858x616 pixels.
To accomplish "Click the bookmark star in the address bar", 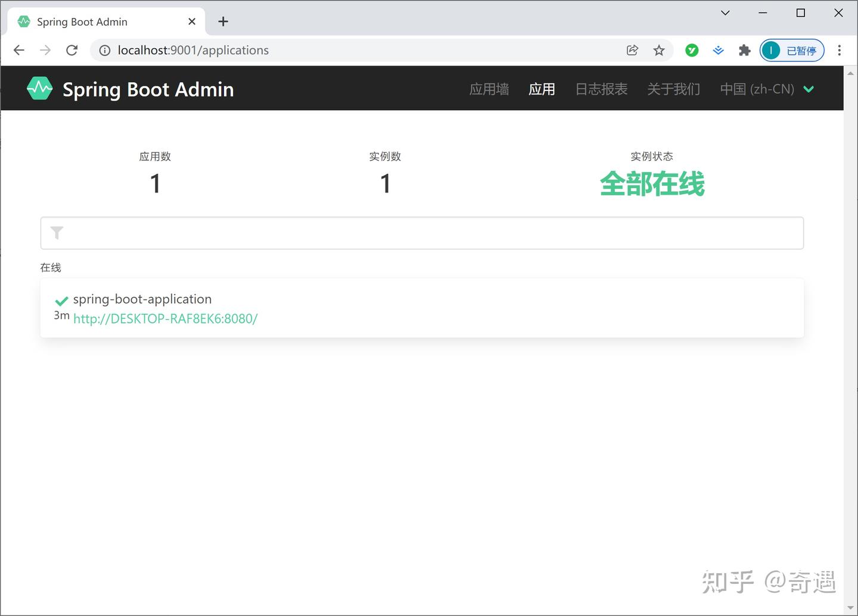I will coord(659,50).
